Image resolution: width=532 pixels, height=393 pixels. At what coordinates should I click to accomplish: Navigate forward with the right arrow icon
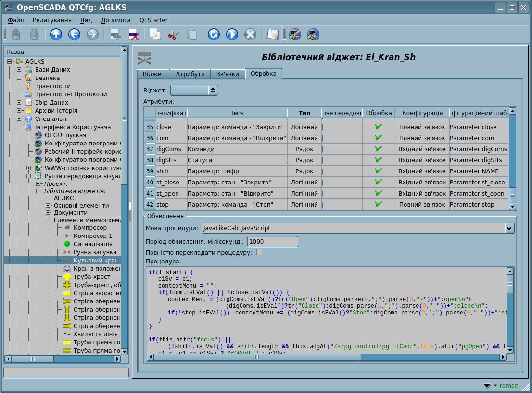click(x=92, y=35)
